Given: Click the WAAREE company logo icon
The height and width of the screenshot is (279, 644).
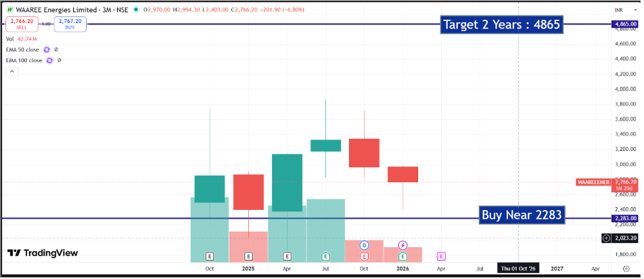Looking at the screenshot, I should tap(10, 9).
